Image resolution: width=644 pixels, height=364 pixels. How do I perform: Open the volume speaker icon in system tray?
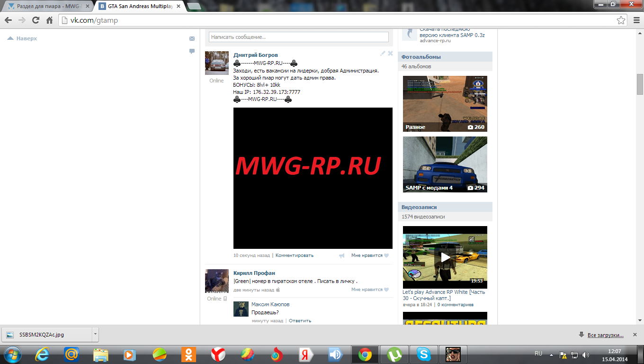586,355
